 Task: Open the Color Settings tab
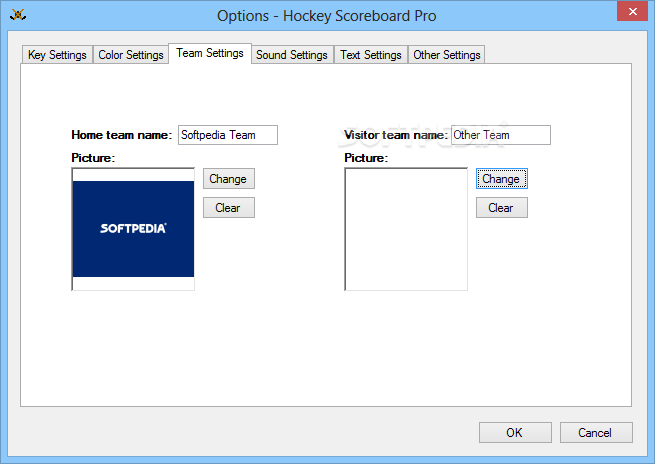(131, 55)
